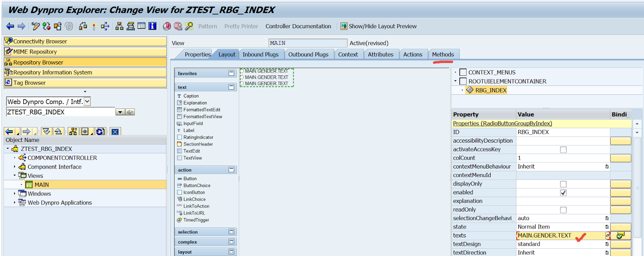Expand the Windows tree node
This screenshot has width=644, height=256.
click(15, 194)
